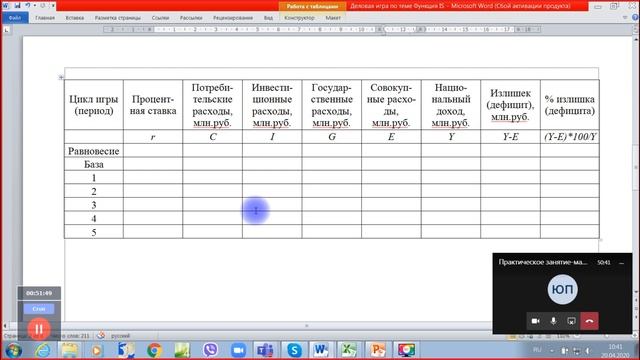
Task: Click the recorder Стоп button
Action: click(x=39, y=309)
